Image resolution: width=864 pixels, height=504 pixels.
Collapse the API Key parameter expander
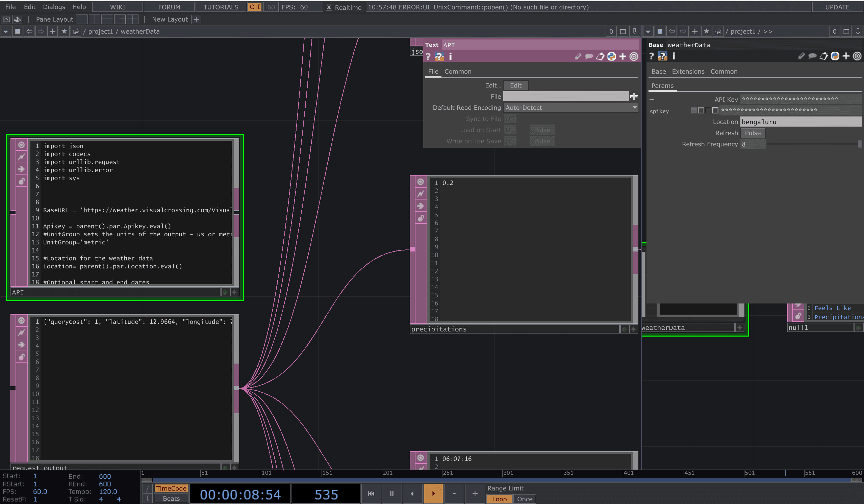pos(652,99)
